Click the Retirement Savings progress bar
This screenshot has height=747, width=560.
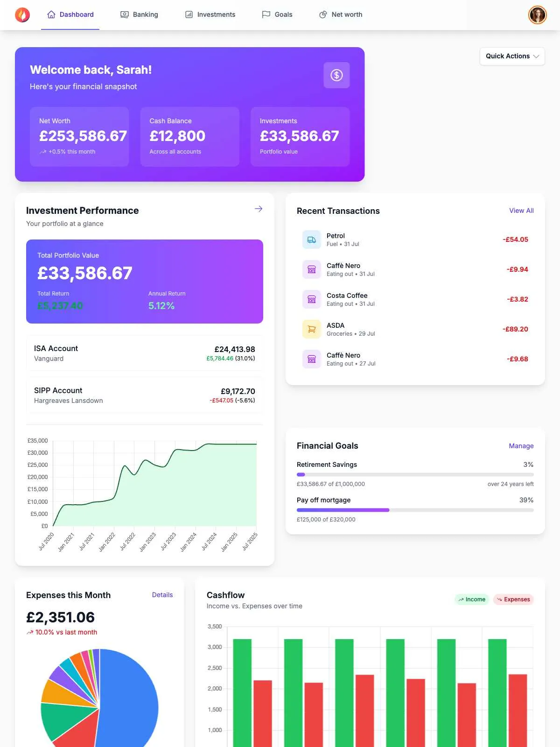[415, 474]
